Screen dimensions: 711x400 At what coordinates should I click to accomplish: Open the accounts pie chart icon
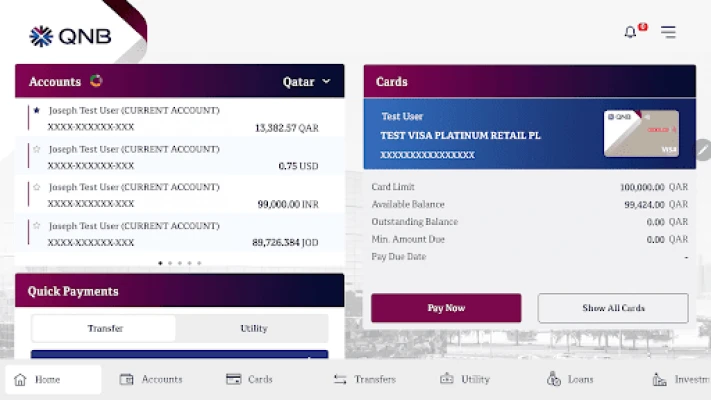point(96,81)
